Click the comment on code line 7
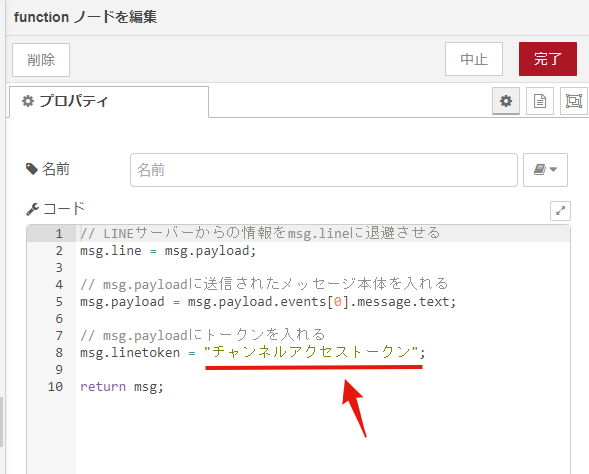Viewport: 589px width, 474px height. pyautogui.click(x=202, y=335)
